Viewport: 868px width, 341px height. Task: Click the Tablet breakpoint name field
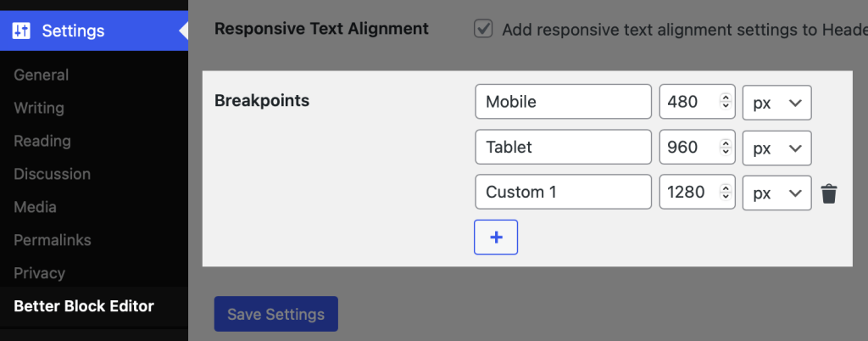[x=563, y=148]
